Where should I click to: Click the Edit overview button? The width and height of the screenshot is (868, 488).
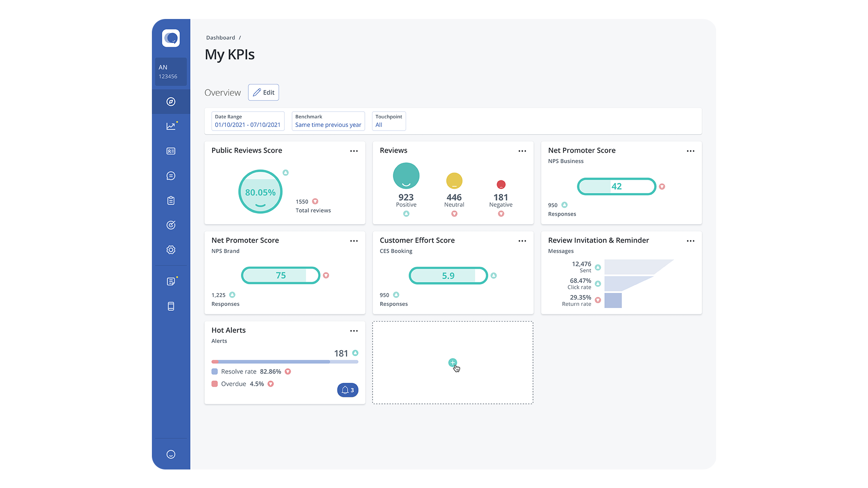[x=264, y=93]
